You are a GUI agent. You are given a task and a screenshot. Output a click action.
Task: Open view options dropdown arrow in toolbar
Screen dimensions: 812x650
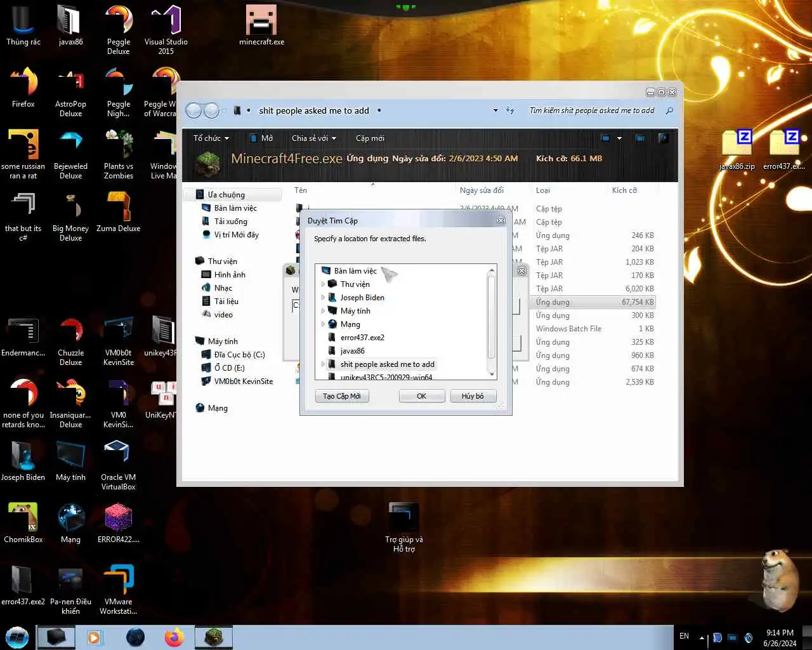tap(619, 138)
